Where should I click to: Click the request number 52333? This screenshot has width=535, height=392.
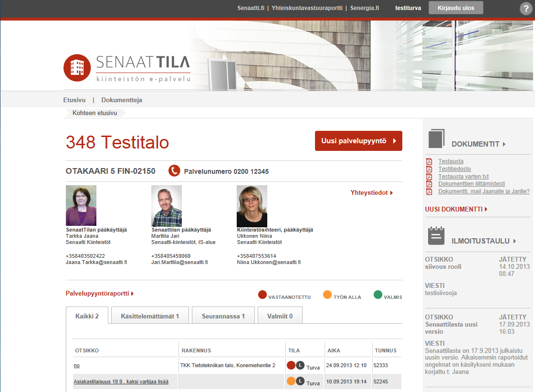pyautogui.click(x=381, y=365)
